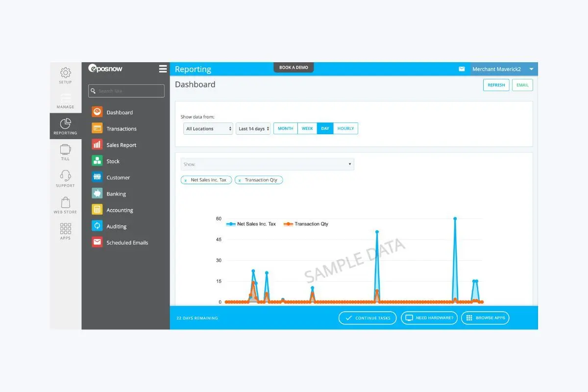Screen dimensions: 588x392
Task: Open the Web Store bag icon
Action: point(65,202)
